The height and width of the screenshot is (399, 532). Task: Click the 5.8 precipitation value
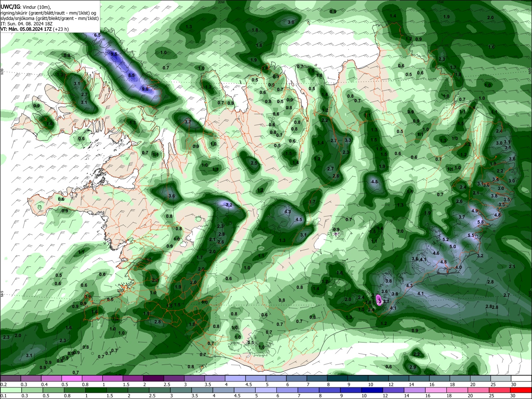(x=481, y=222)
